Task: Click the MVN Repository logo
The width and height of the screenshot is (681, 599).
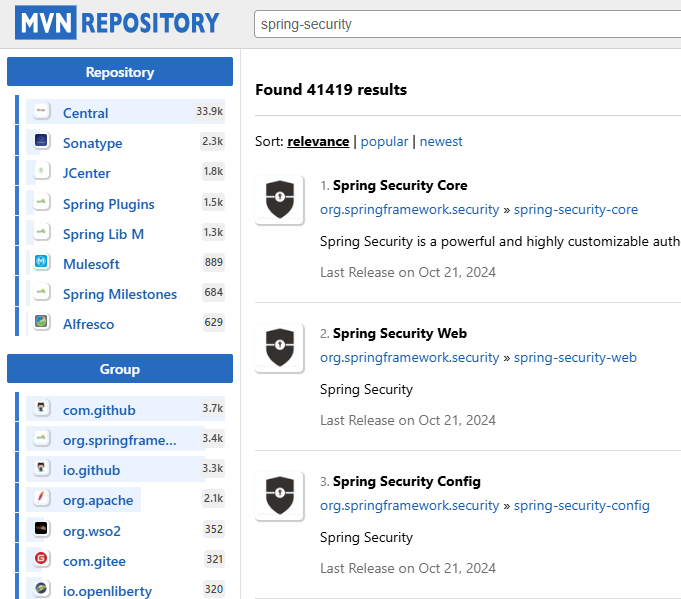Action: pyautogui.click(x=117, y=23)
